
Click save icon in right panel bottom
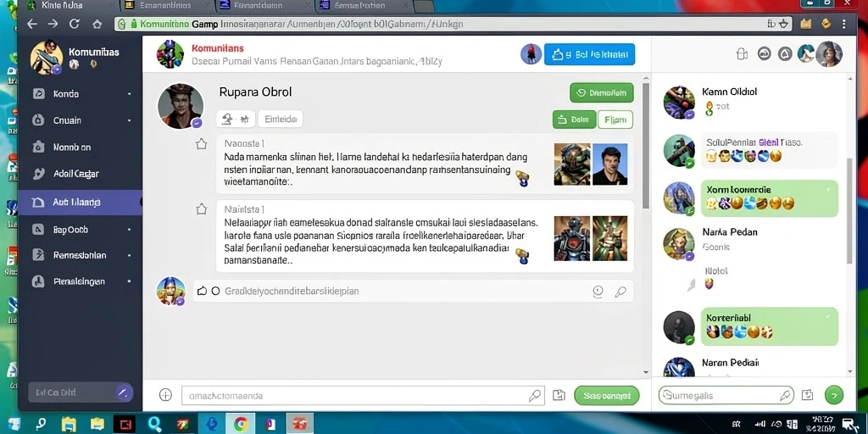[808, 395]
